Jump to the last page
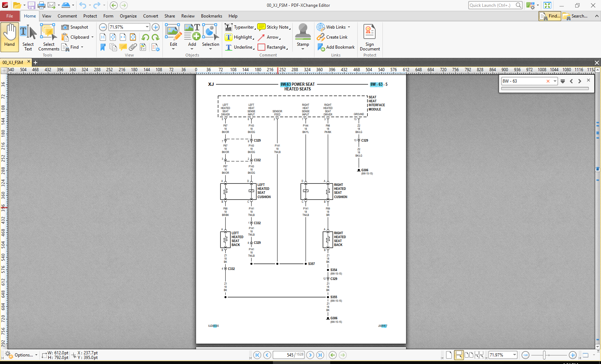Image resolution: width=601 pixels, height=364 pixels. coord(320,355)
